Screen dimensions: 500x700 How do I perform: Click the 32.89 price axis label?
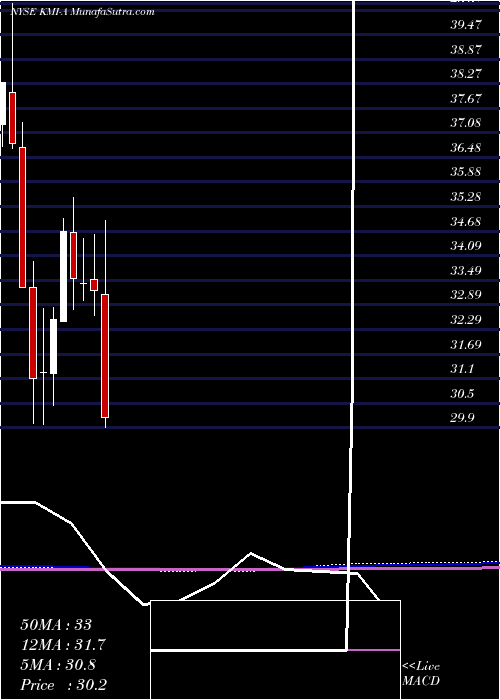tap(466, 295)
